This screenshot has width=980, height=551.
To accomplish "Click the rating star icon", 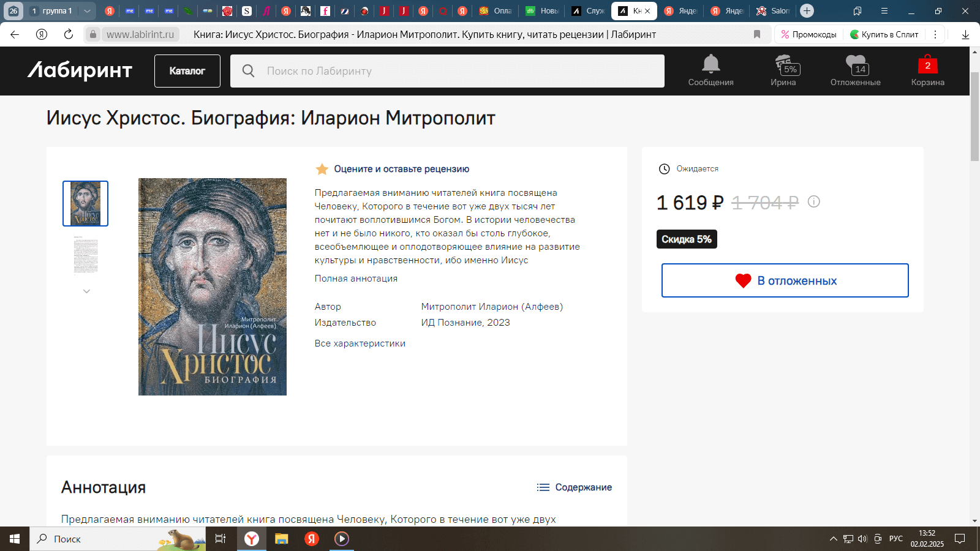I will pyautogui.click(x=322, y=169).
